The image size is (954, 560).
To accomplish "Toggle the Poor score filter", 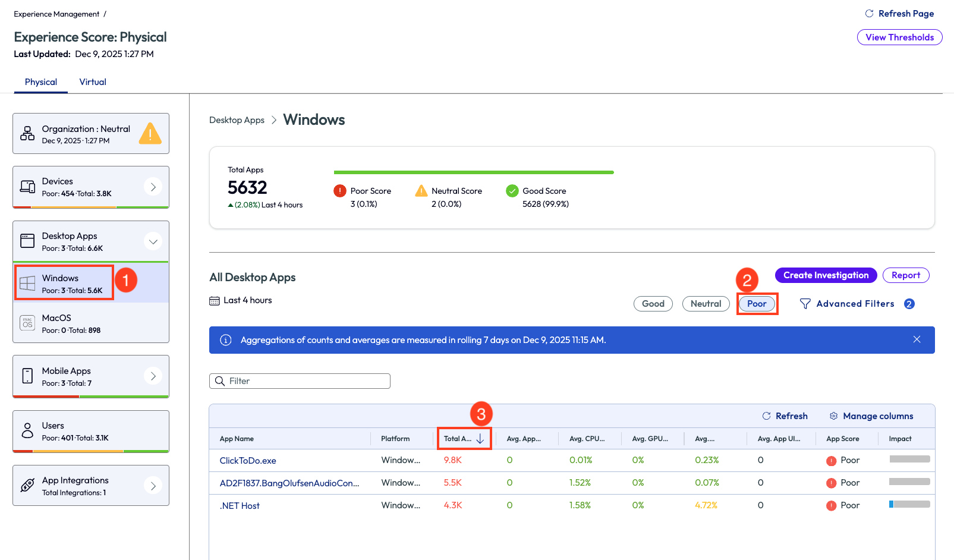I will (757, 304).
